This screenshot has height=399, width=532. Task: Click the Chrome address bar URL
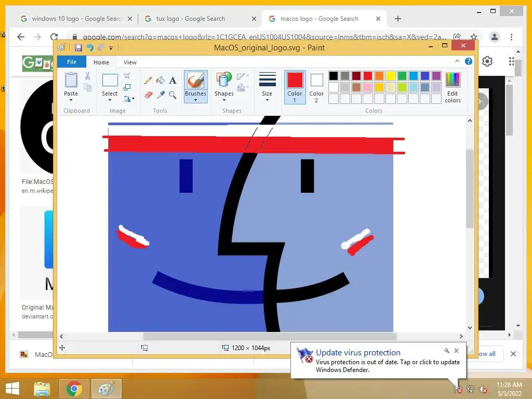pyautogui.click(x=264, y=37)
